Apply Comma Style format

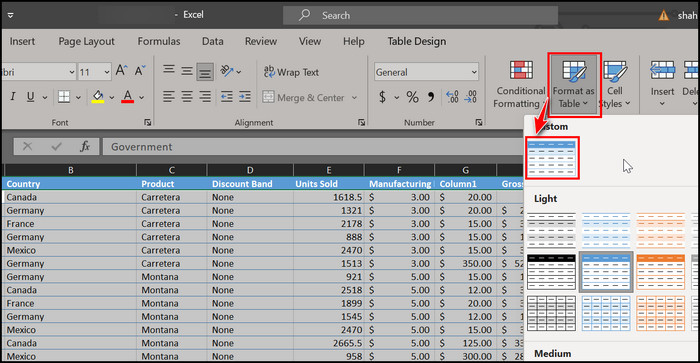click(431, 96)
